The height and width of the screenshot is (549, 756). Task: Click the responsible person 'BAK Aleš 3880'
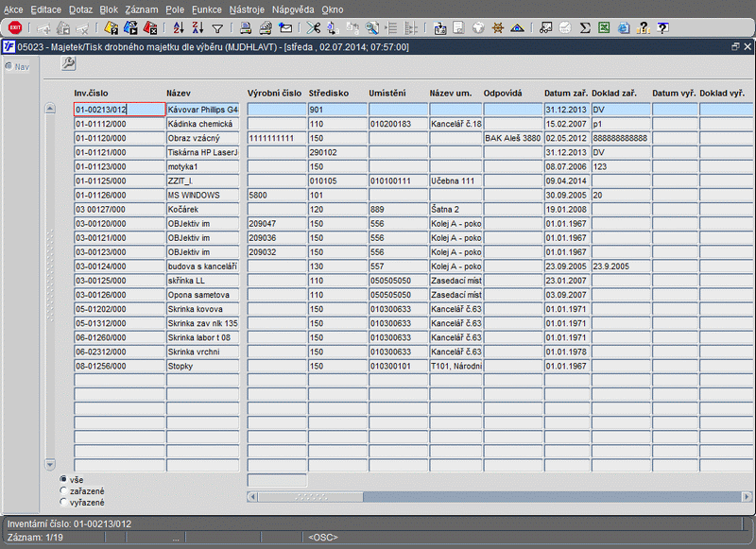(513, 138)
